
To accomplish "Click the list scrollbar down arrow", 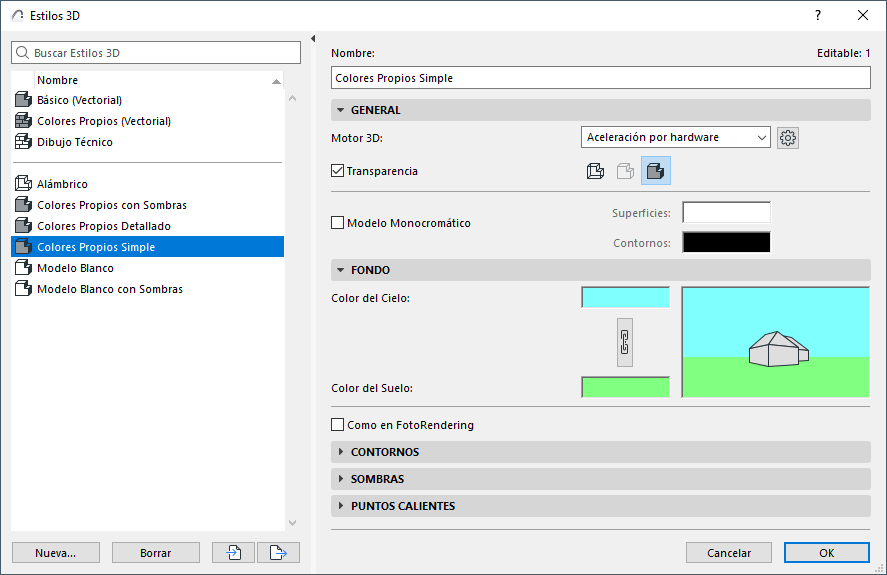I will click(x=292, y=522).
